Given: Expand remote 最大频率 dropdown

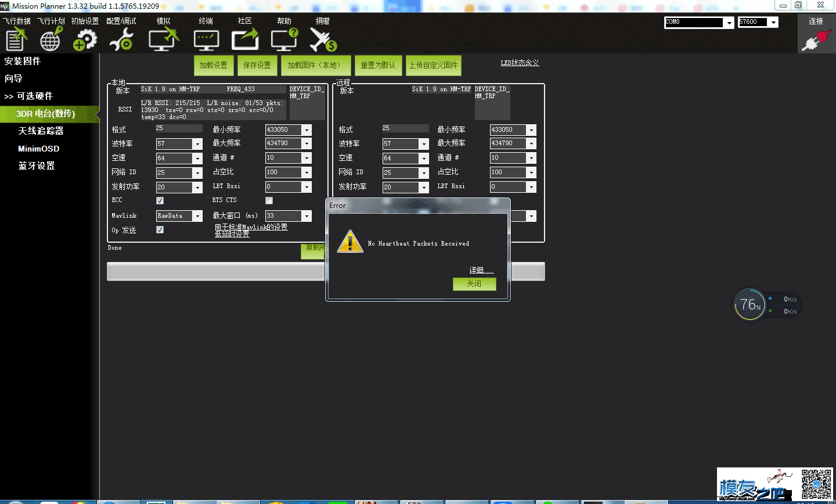Looking at the screenshot, I should pos(531,143).
